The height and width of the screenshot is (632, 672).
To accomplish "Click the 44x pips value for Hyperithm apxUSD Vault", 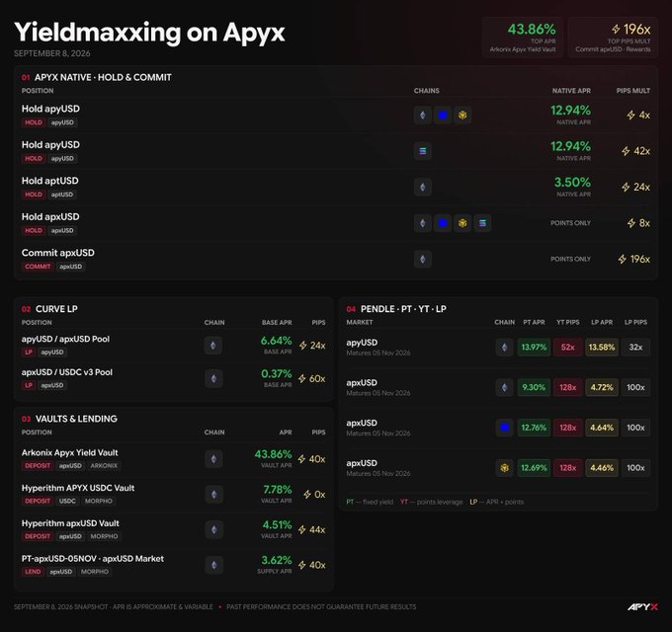I will [317, 529].
